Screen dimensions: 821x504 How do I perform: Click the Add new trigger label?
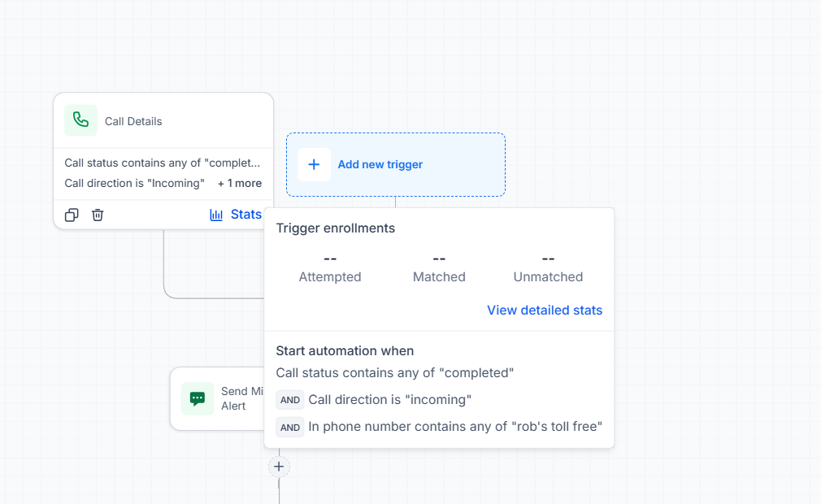click(380, 164)
